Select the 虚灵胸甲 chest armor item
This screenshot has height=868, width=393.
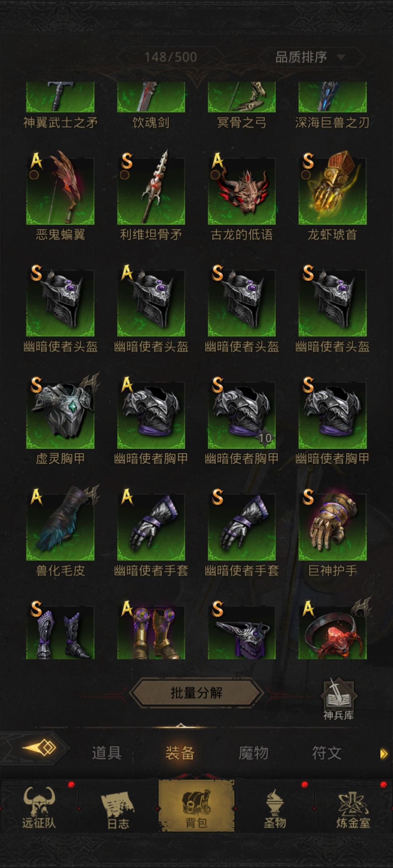(x=60, y=415)
